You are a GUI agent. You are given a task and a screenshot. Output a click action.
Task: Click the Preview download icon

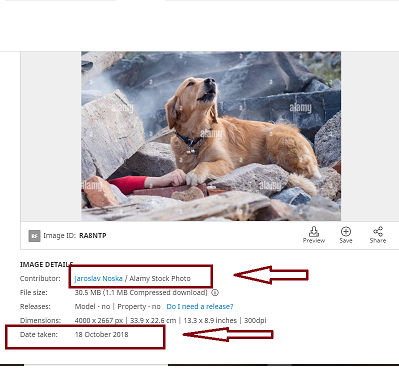[314, 231]
